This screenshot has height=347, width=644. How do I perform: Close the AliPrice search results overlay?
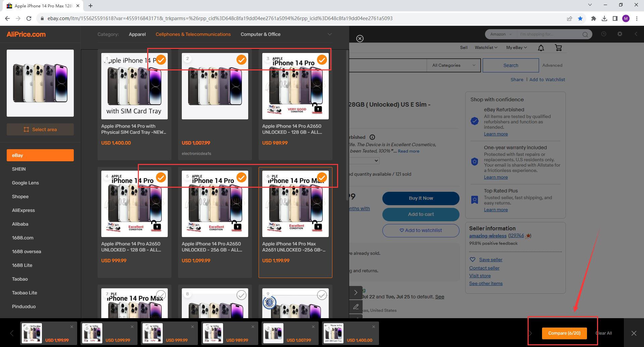pos(360,39)
